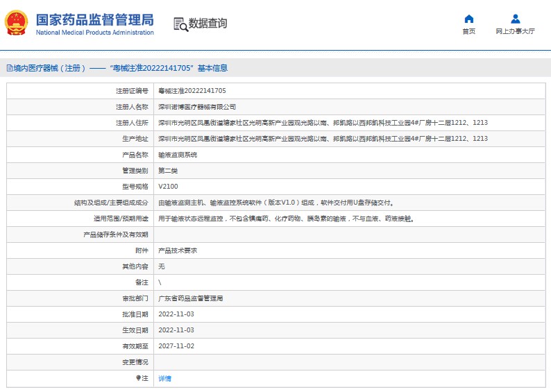Screen dimensions: 551x392
Task: Click the 数据查询 label
Action: pyautogui.click(x=207, y=24)
